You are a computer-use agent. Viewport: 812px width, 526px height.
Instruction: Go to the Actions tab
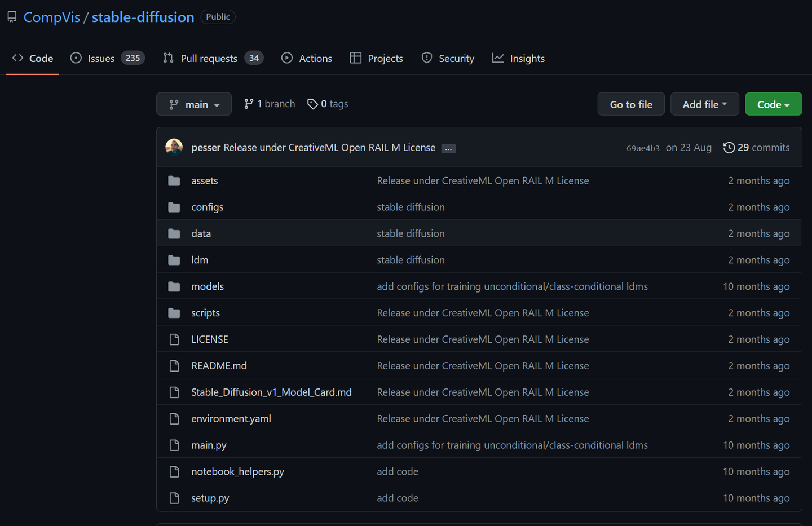click(307, 58)
